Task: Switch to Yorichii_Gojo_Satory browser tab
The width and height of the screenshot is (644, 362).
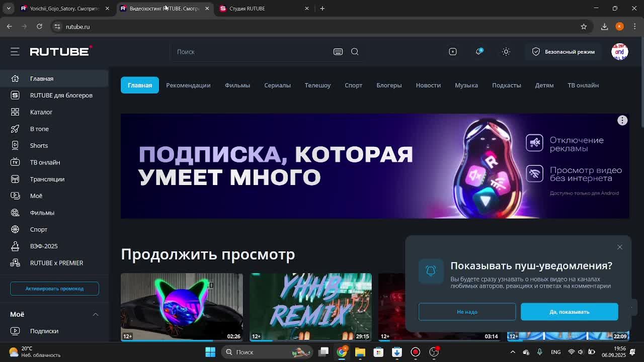Action: point(64,9)
